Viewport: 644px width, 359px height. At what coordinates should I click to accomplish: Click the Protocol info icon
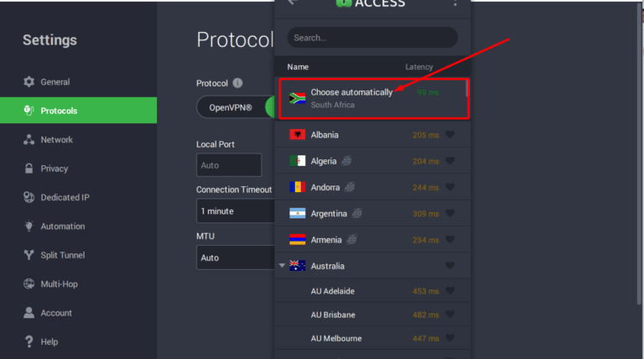pos(237,83)
